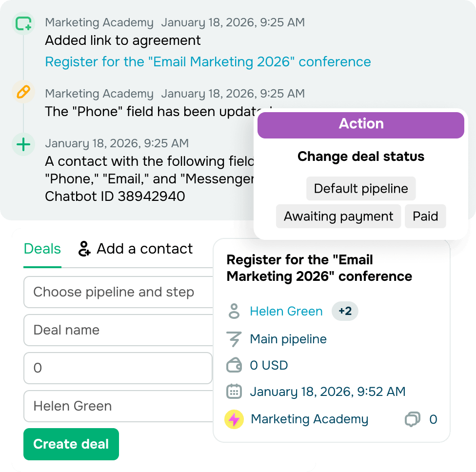476x472 pixels.
Task: Open the calendar icon beside the deal date
Action: 234,392
